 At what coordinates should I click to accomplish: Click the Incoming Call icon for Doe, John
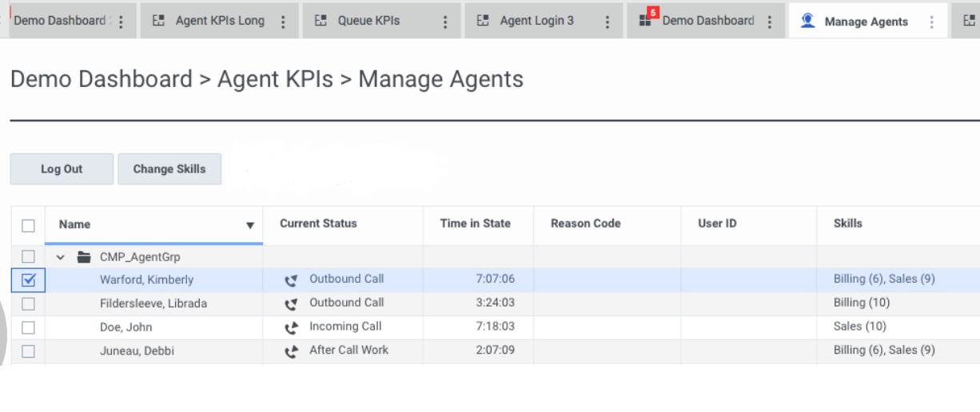(291, 327)
